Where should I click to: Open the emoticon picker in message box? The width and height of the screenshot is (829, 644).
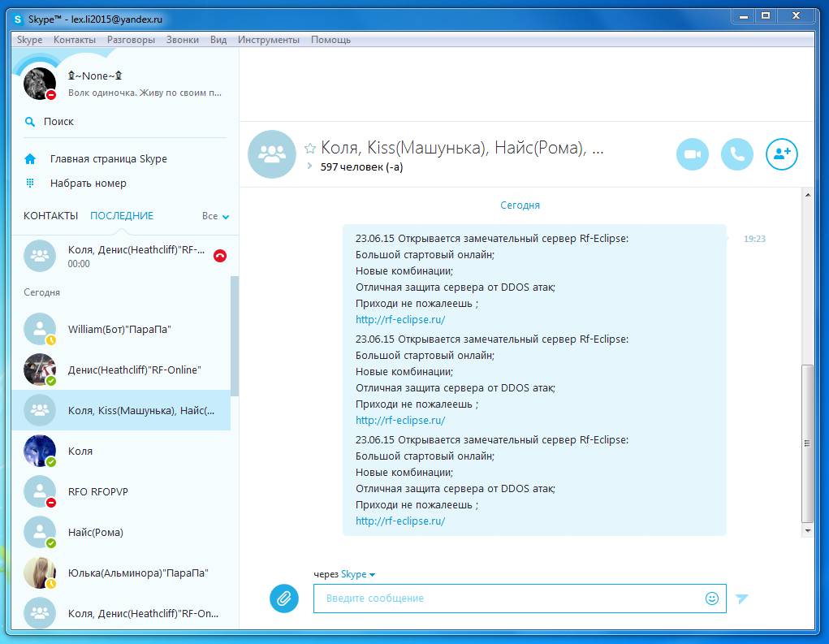click(x=711, y=599)
